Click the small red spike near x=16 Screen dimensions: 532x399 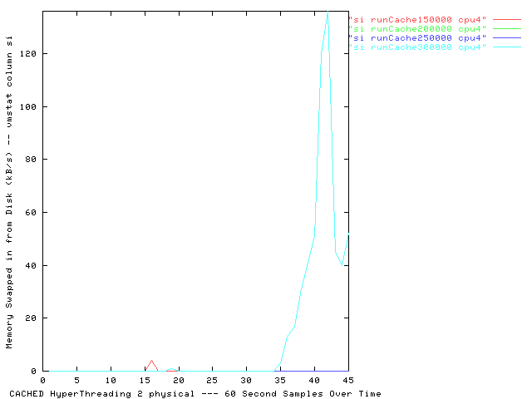click(151, 365)
